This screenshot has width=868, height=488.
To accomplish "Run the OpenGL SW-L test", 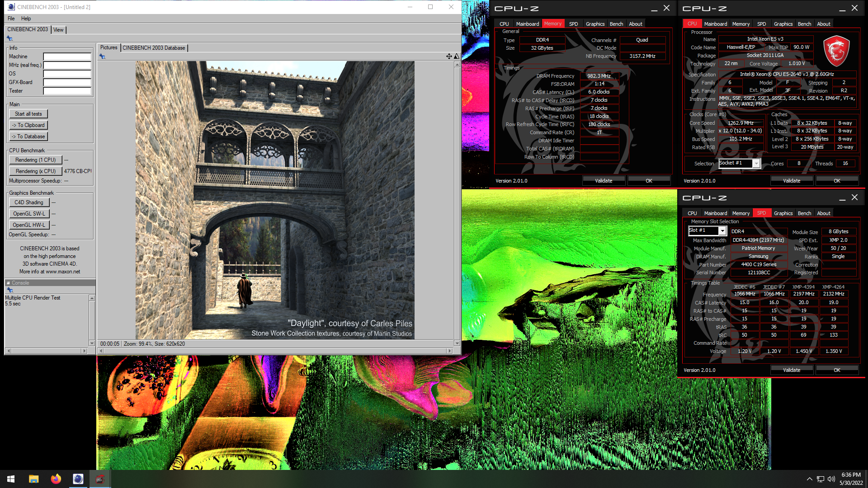I will click(x=29, y=214).
